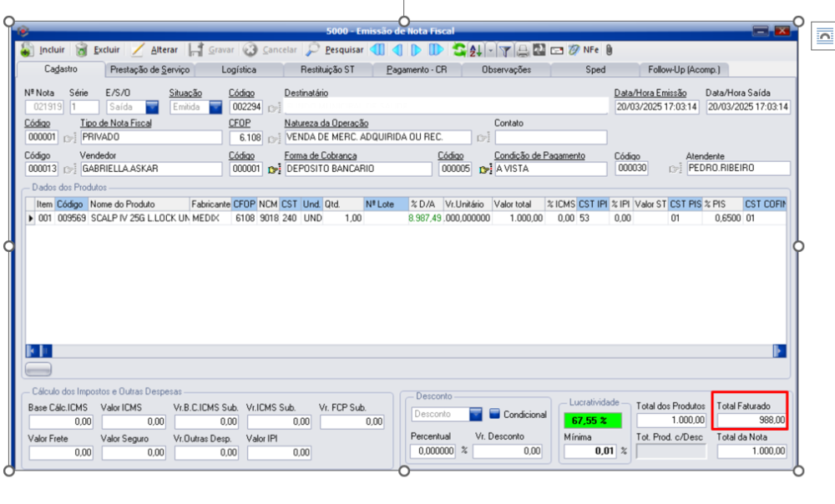Click the paperclip attachment icon
The image size is (835, 504).
(610, 50)
